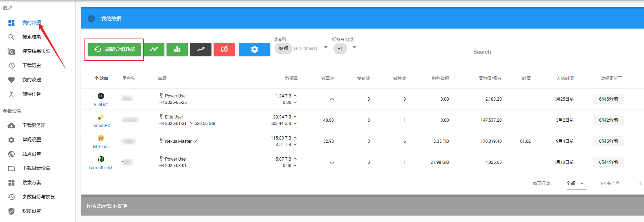This screenshot has width=644, height=222.
Task: Click the red sync alert button
Action: 224,49
